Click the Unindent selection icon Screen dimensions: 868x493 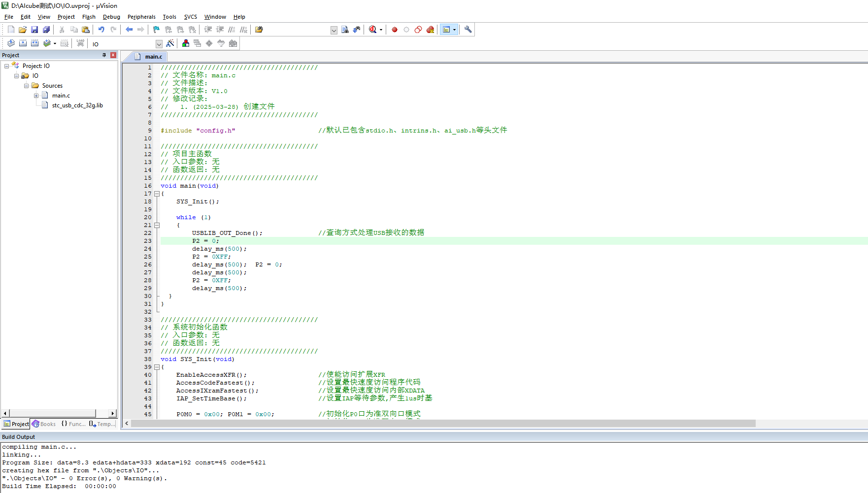[x=220, y=30]
